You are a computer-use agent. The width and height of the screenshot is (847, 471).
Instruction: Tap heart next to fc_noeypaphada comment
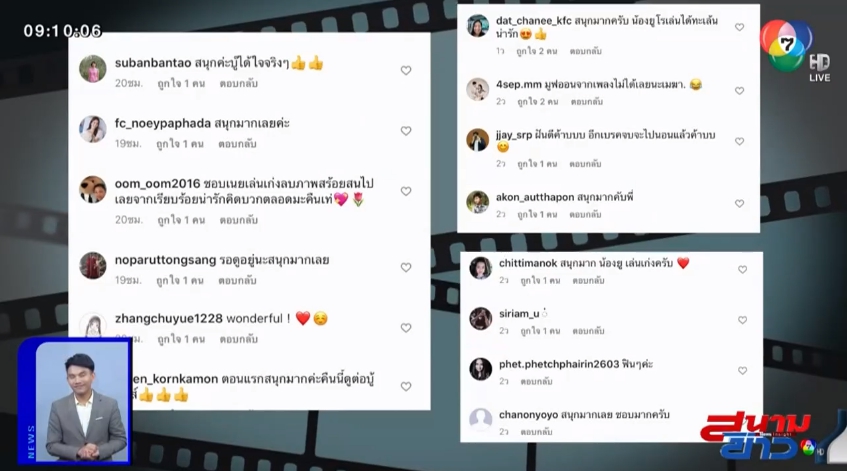[406, 131]
